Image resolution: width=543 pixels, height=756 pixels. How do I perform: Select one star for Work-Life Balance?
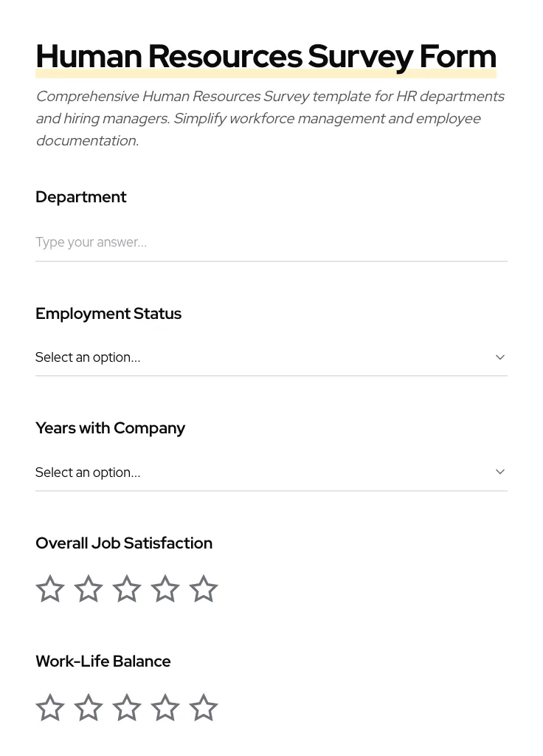click(x=50, y=707)
